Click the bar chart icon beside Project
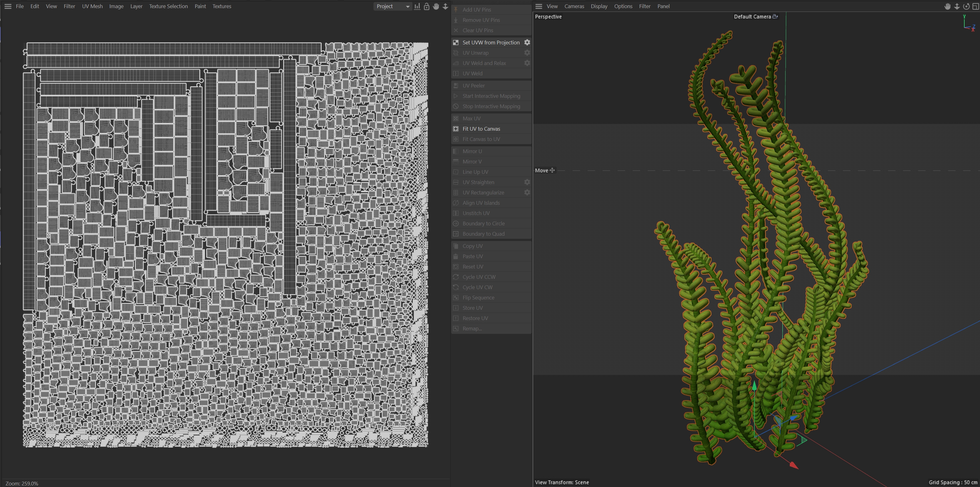The height and width of the screenshot is (487, 980). tap(417, 7)
